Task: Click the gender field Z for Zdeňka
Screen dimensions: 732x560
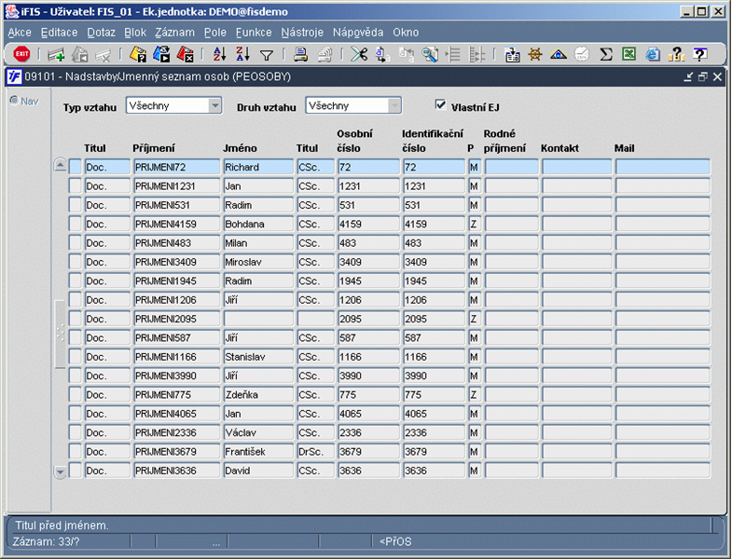Action: (475, 395)
